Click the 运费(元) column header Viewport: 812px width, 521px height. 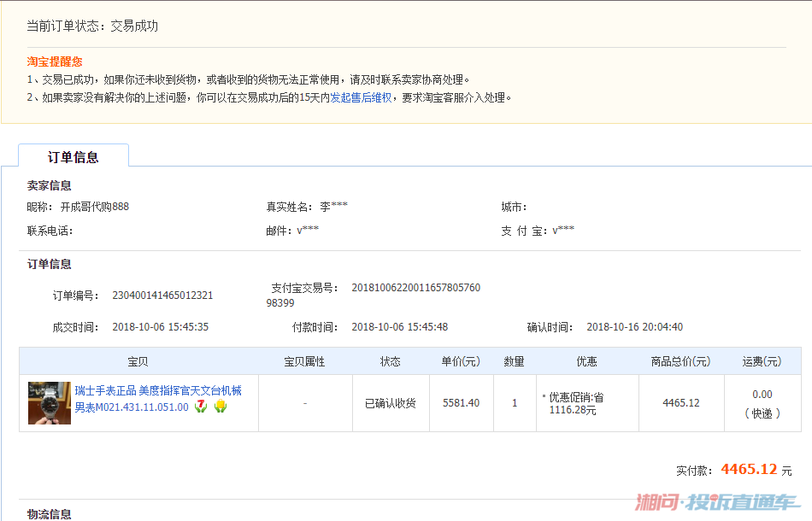click(762, 361)
